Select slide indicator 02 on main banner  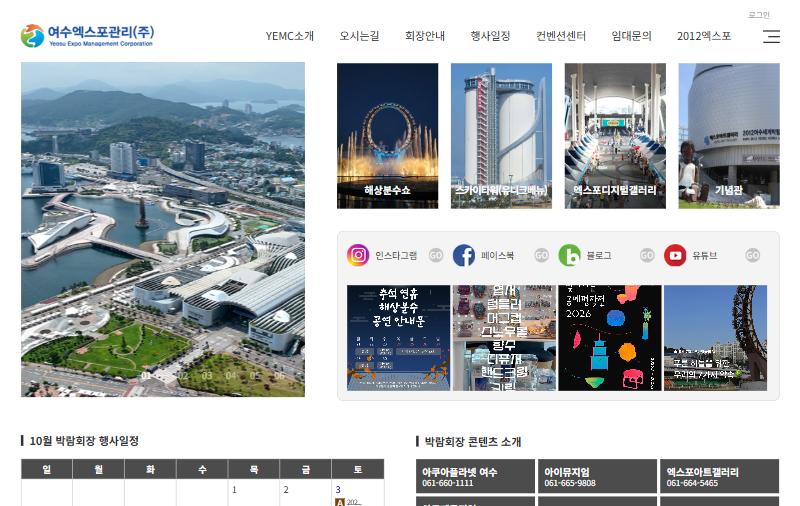(x=183, y=375)
